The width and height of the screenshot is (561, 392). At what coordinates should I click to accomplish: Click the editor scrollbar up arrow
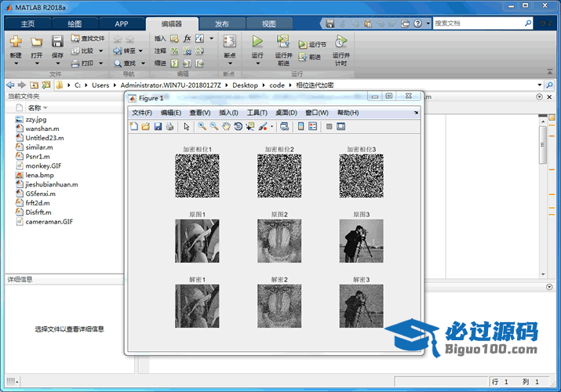pyautogui.click(x=543, y=122)
